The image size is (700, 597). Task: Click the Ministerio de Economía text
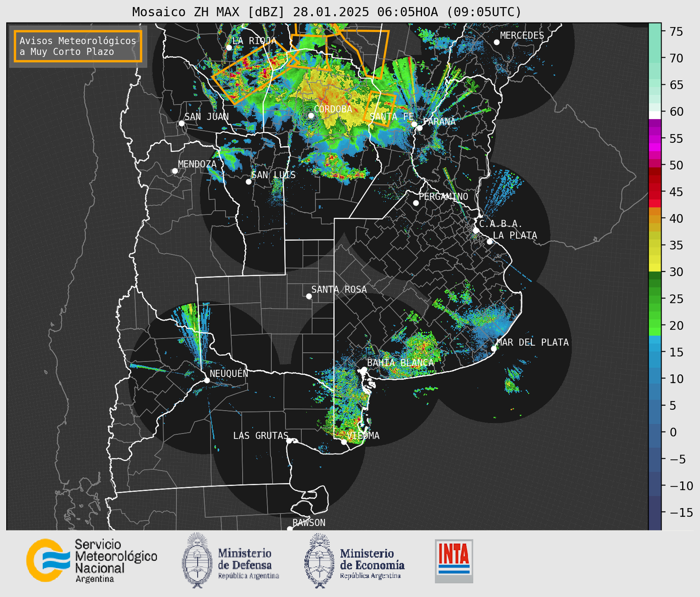click(372, 564)
